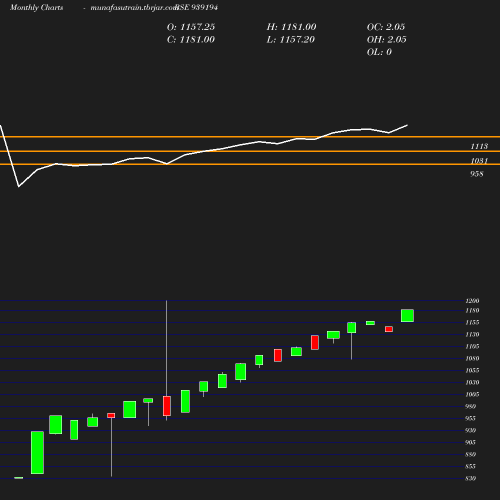Viewport: 500px width, 500px height.
Task: Click the "OH: 2.05" reading
Action: tap(387, 40)
